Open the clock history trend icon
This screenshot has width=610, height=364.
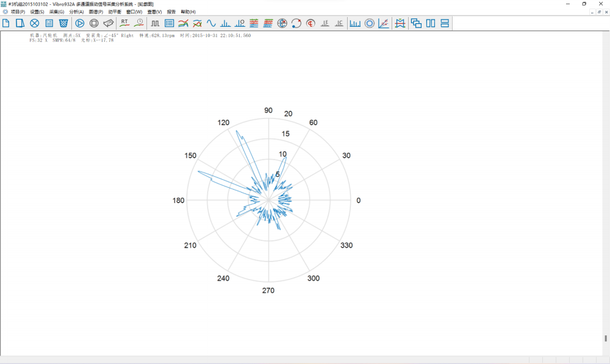tap(139, 23)
